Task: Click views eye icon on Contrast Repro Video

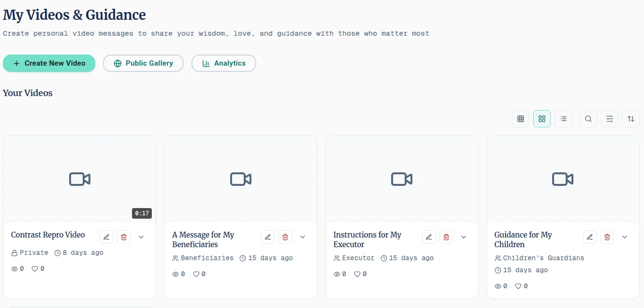Action: [15, 269]
